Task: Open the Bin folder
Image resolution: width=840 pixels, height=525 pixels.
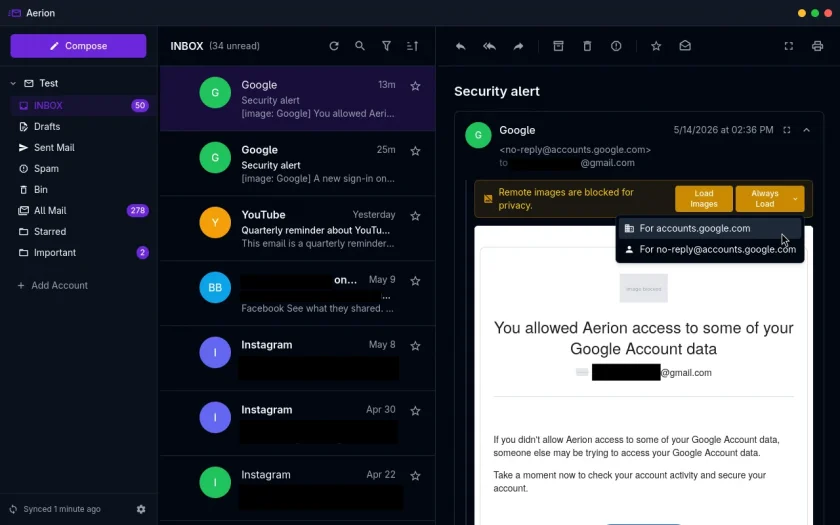Action: pyautogui.click(x=83, y=189)
